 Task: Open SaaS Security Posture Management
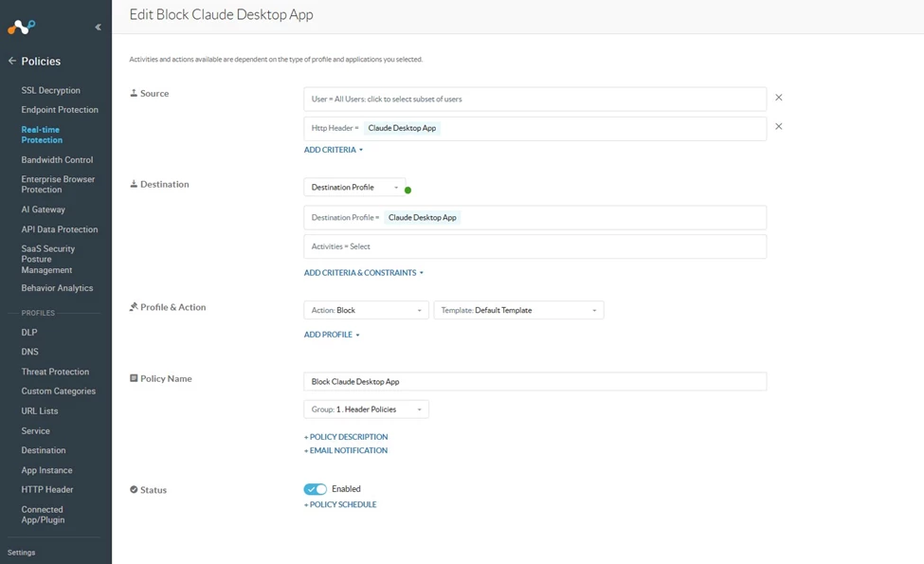coord(47,260)
